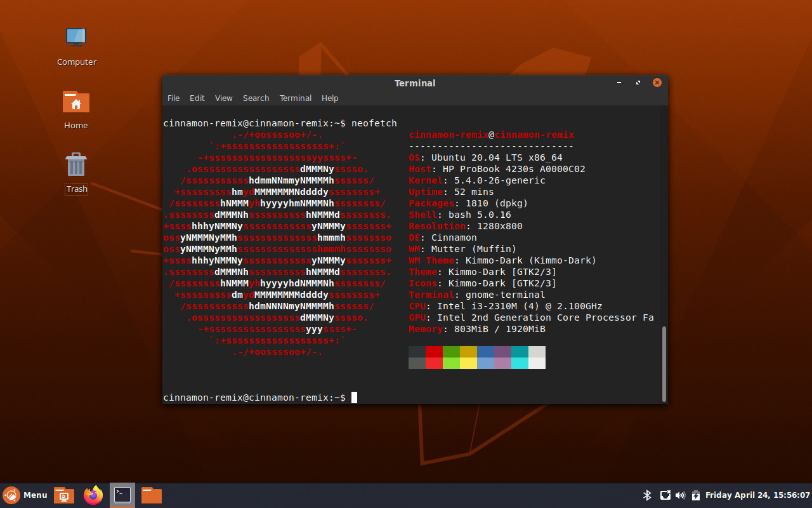Open Firefox from the taskbar
This screenshot has height=508, width=812.
93,495
